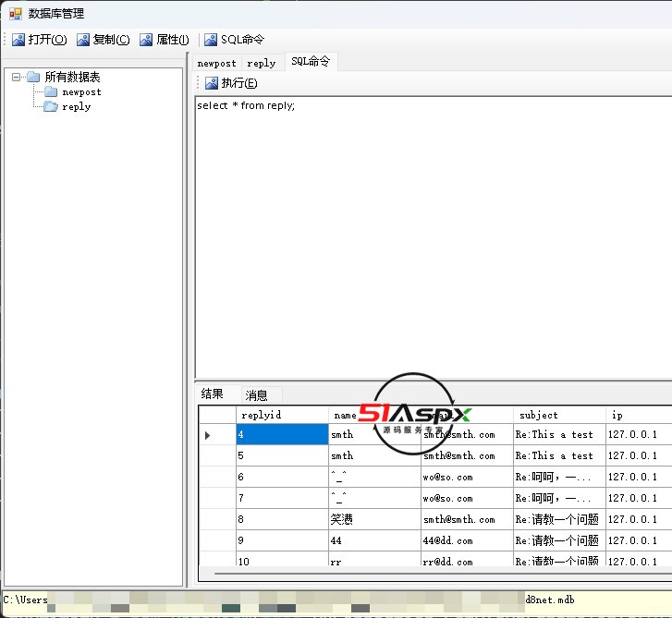Sort by the name column header

[374, 415]
